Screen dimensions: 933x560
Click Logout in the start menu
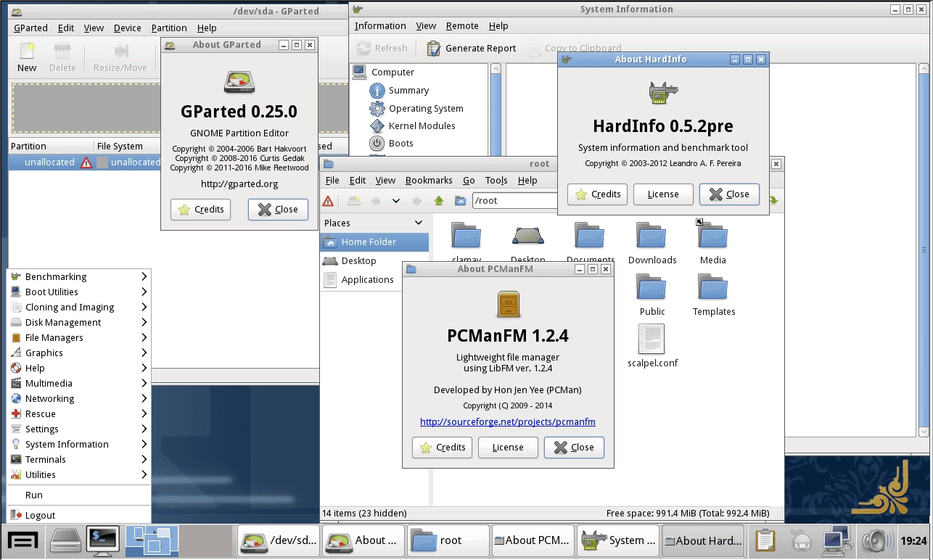point(79,515)
